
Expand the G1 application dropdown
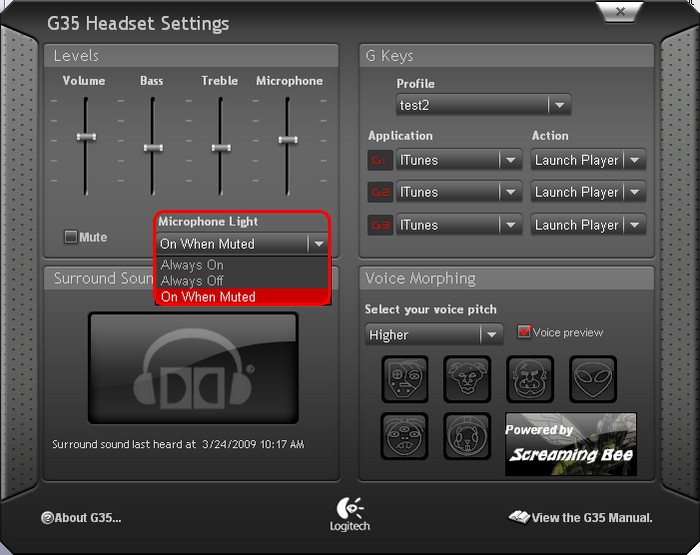(x=459, y=160)
